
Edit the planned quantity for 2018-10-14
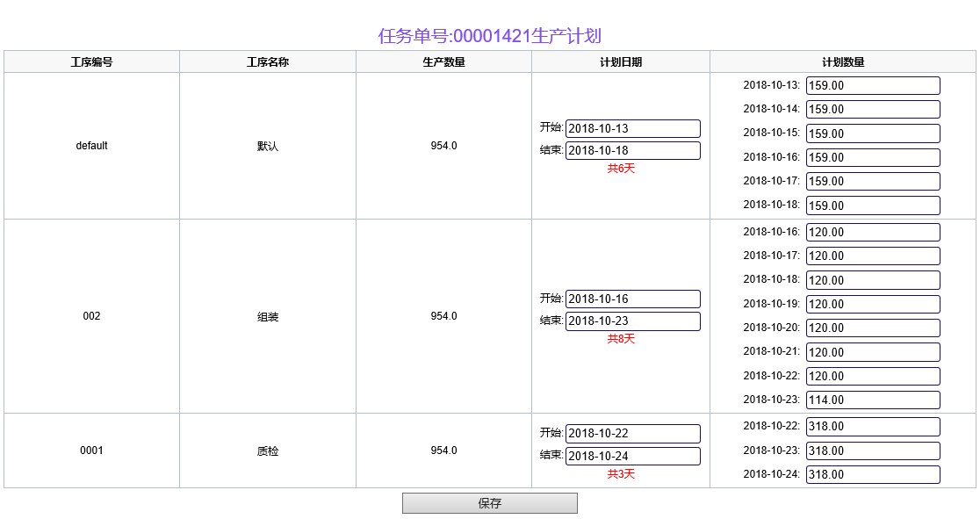(x=872, y=110)
